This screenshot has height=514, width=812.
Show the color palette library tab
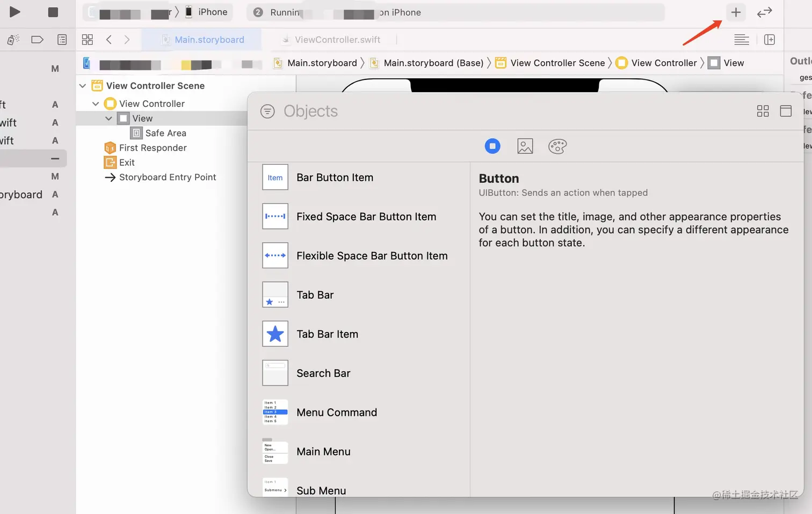[x=557, y=146]
